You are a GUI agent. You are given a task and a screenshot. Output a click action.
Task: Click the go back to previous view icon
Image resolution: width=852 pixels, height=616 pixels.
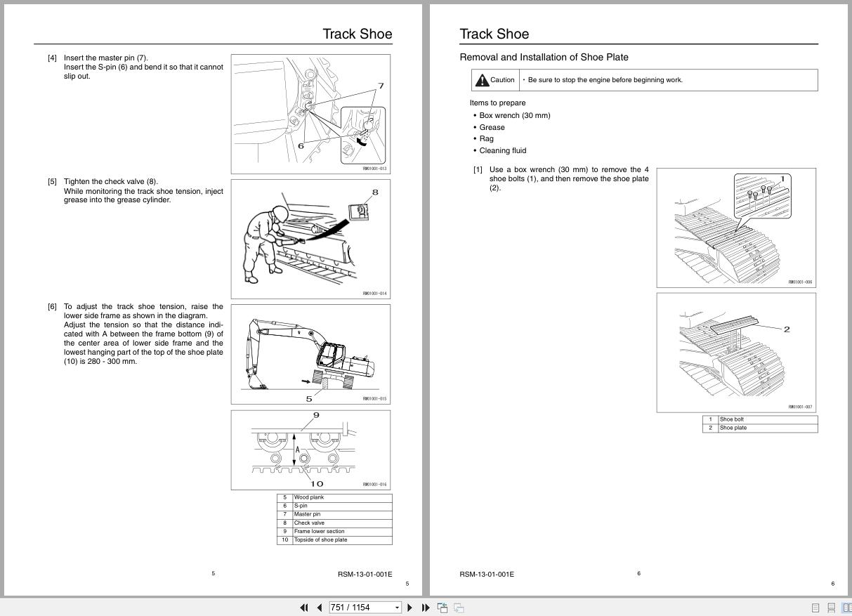[443, 608]
